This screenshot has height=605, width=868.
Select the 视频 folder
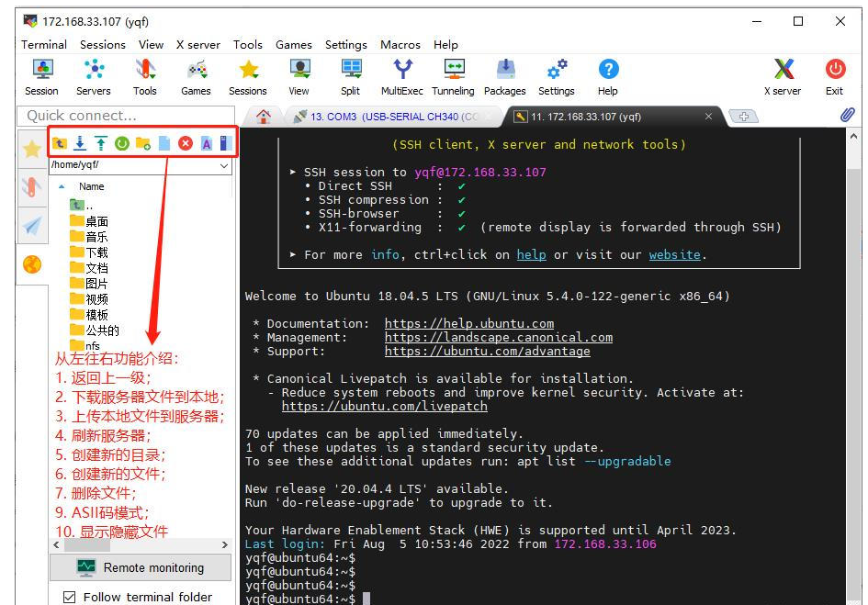[x=89, y=299]
